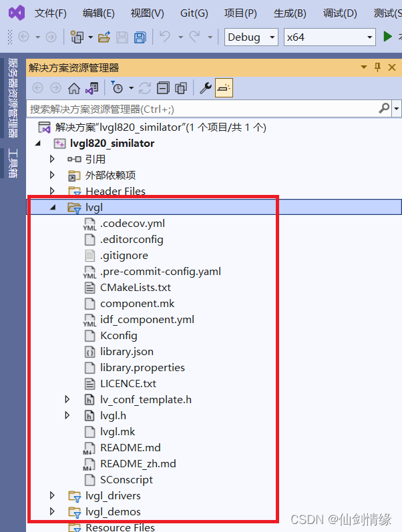Screen dimensions: 402x532
Task: Close the 解决方案资源管理器 panel
Action: [392, 67]
